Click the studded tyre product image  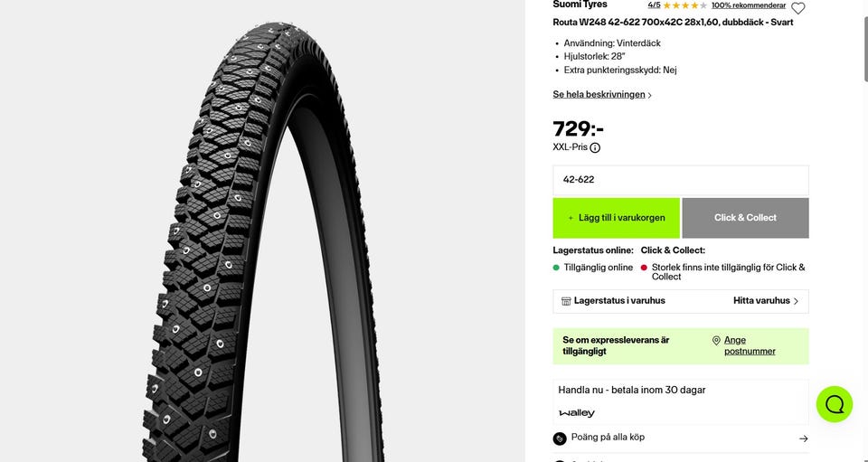point(262,238)
